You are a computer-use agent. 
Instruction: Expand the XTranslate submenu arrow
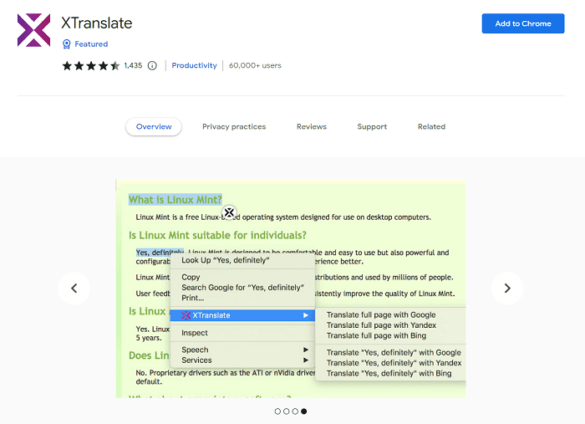coord(306,315)
